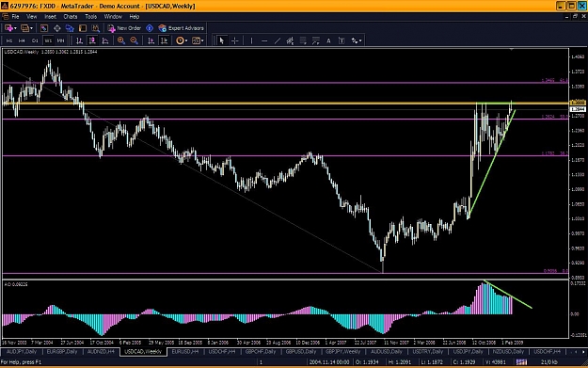Switch to the EURUSD,H4 chart tab
Screen dimensions: 588x368
pyautogui.click(x=185, y=352)
